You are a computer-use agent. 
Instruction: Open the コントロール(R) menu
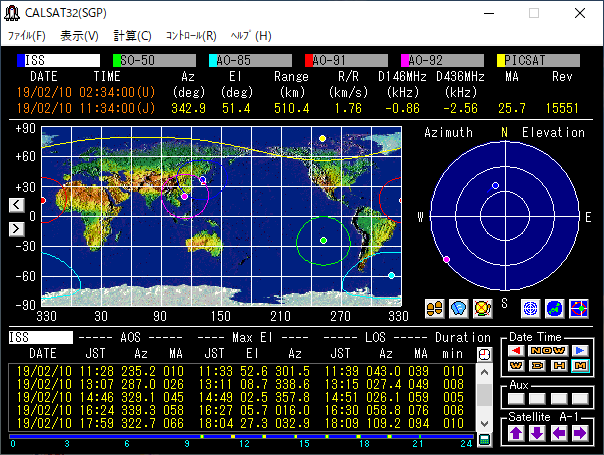(x=191, y=36)
